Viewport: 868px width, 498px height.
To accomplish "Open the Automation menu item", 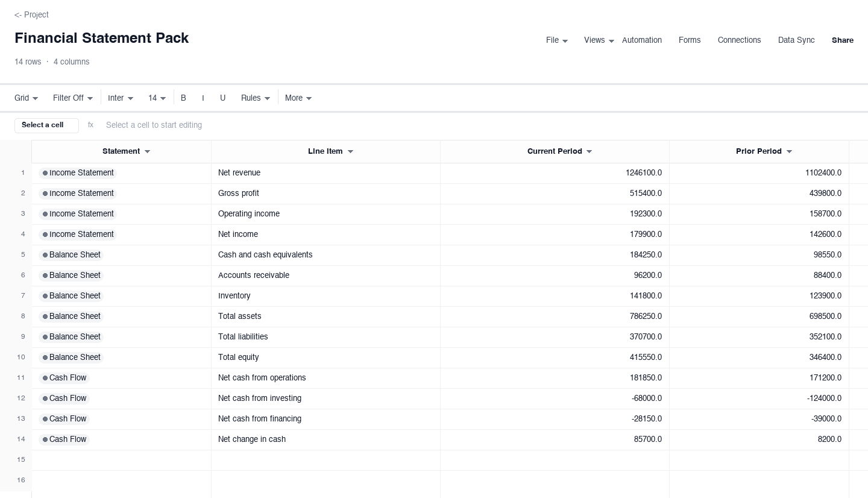I will point(642,40).
